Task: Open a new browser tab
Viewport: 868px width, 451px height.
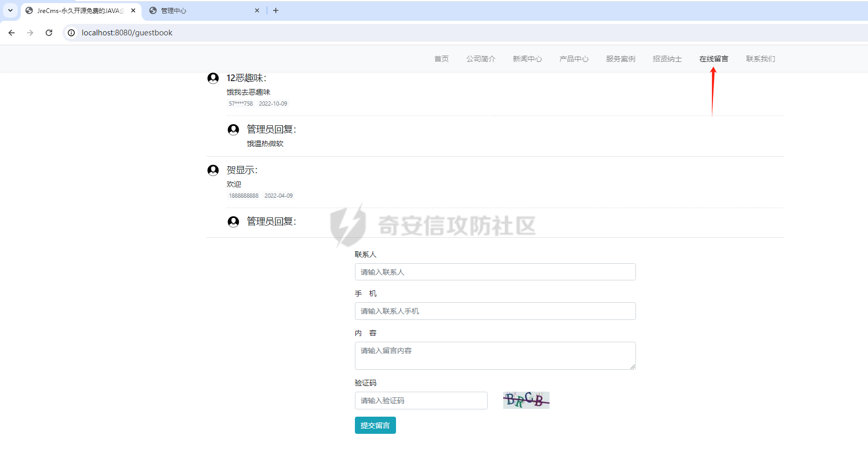Action: point(276,10)
